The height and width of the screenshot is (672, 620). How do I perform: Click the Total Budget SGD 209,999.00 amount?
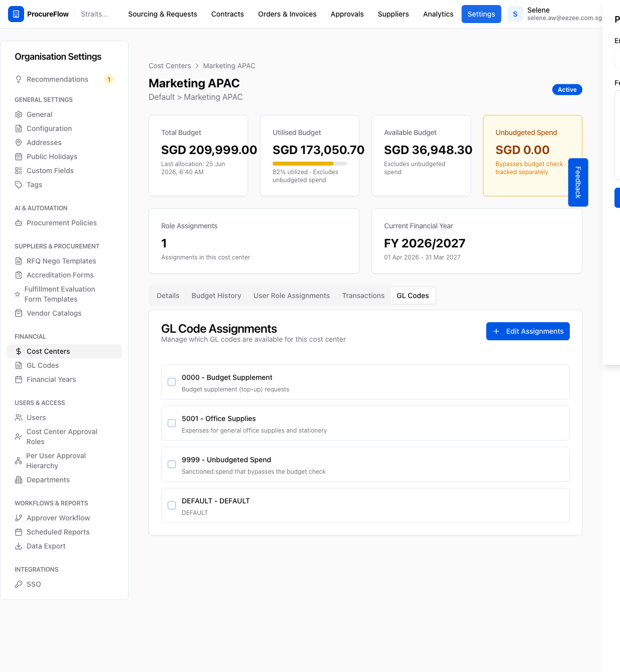pos(209,150)
